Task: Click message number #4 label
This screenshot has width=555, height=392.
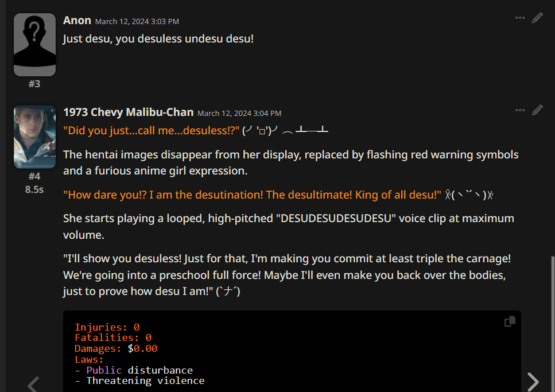Action: (34, 176)
